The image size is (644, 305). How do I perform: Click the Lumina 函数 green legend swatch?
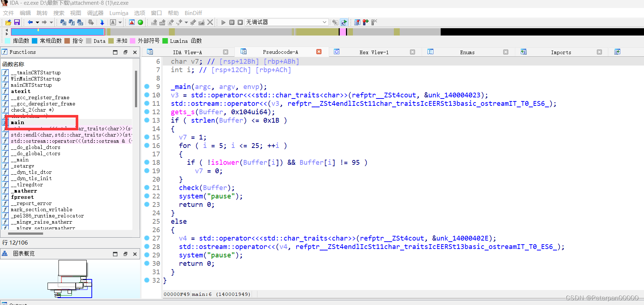(165, 41)
